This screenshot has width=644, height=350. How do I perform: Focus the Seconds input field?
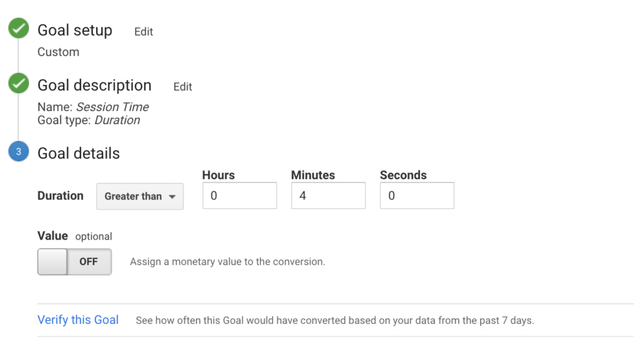point(417,195)
